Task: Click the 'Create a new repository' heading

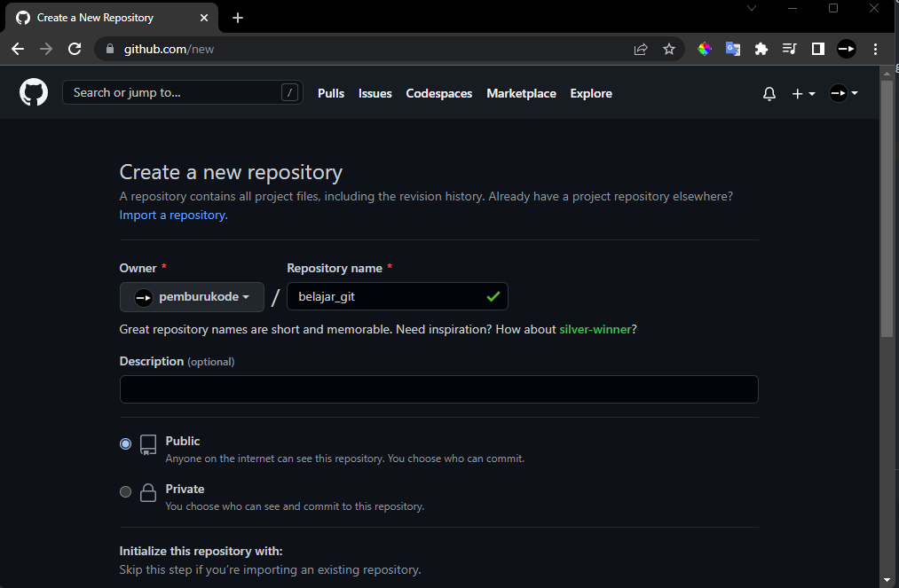Action: click(x=231, y=172)
